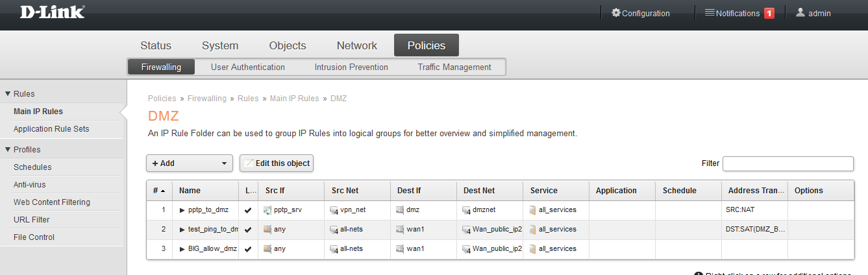
Task: Open Web Content Filtering in sidebar
Action: (52, 202)
